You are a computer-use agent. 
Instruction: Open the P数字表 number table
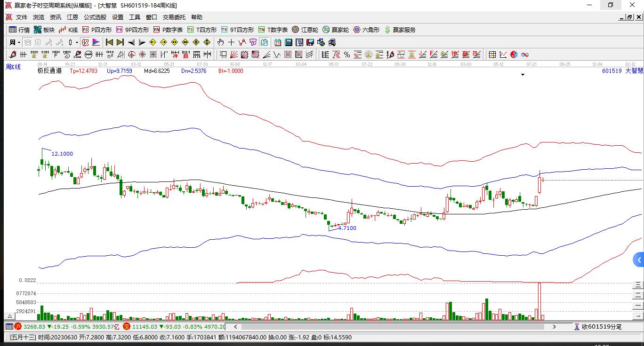point(168,30)
